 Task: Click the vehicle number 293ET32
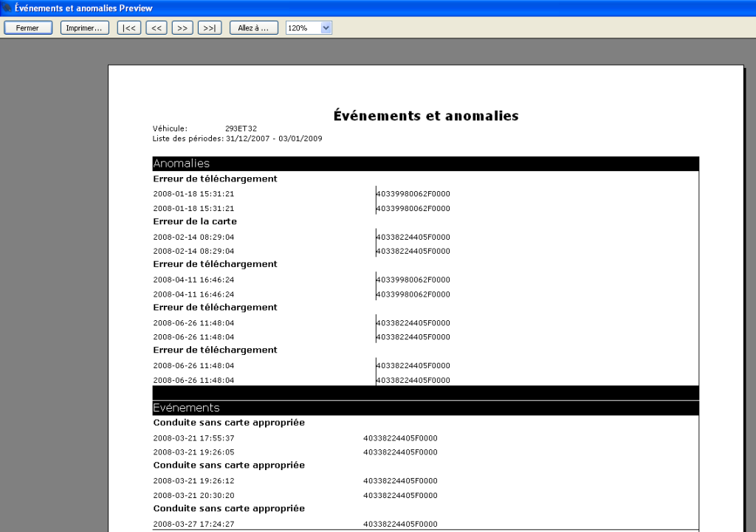pyautogui.click(x=241, y=128)
